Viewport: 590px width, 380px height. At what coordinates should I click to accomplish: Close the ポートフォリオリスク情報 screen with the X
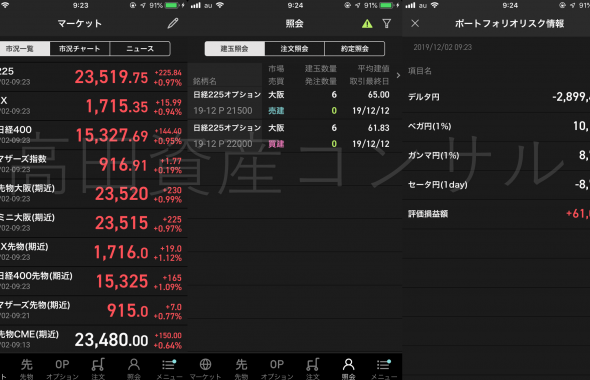[x=415, y=23]
